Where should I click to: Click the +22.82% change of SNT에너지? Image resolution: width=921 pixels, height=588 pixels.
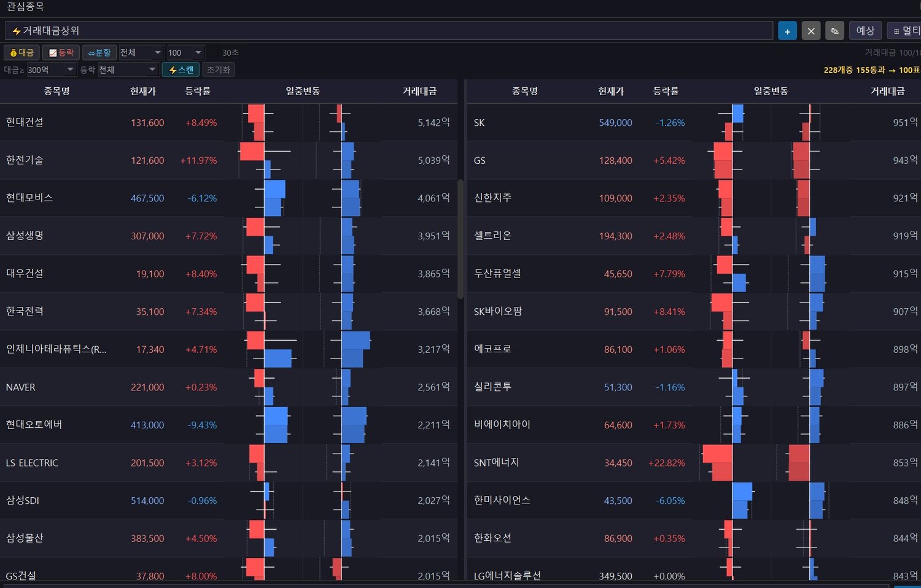pyautogui.click(x=667, y=463)
